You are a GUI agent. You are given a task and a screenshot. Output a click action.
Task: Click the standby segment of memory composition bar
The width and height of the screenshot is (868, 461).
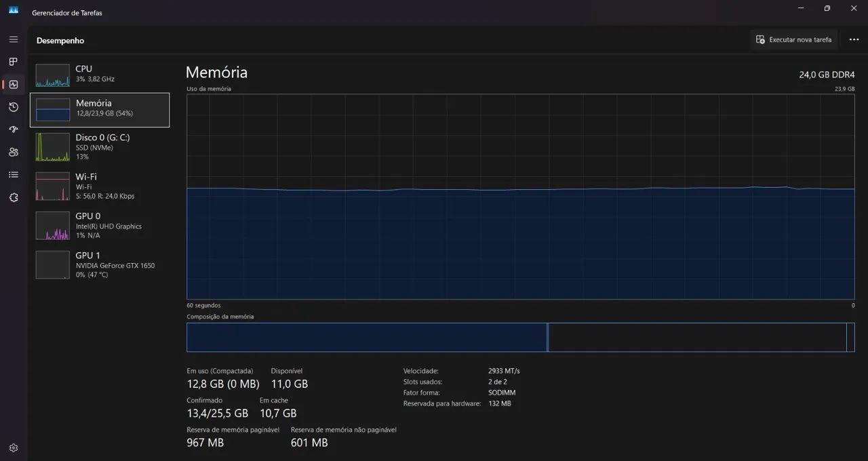click(697, 337)
